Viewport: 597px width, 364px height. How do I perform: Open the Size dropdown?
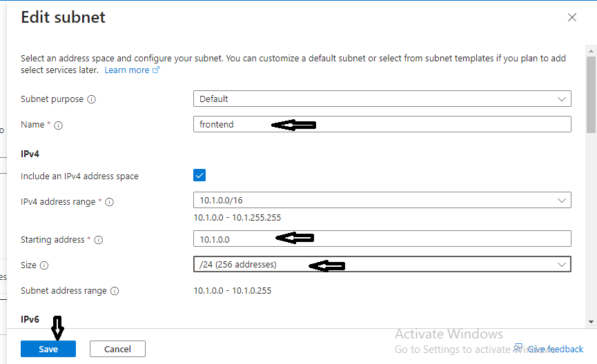382,265
